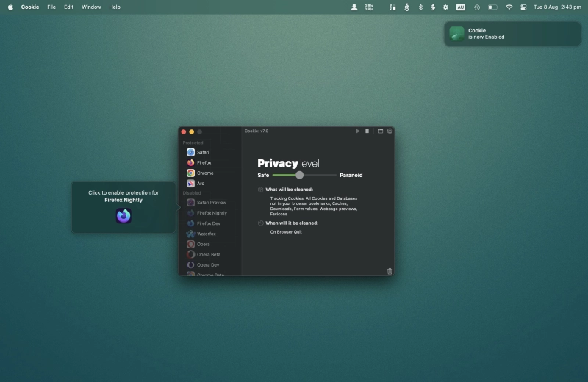Click the What will be cleaned heading
Image resolution: width=588 pixels, height=382 pixels.
[x=289, y=190]
